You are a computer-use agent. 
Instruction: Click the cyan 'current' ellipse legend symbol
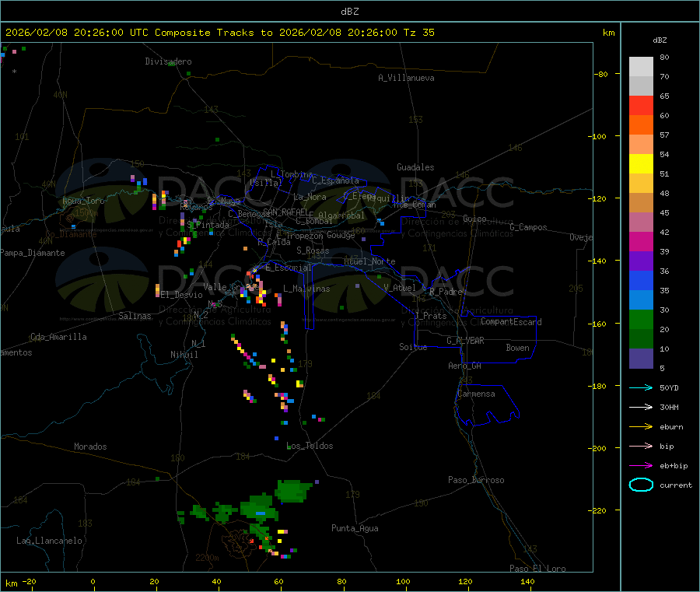[x=641, y=485]
